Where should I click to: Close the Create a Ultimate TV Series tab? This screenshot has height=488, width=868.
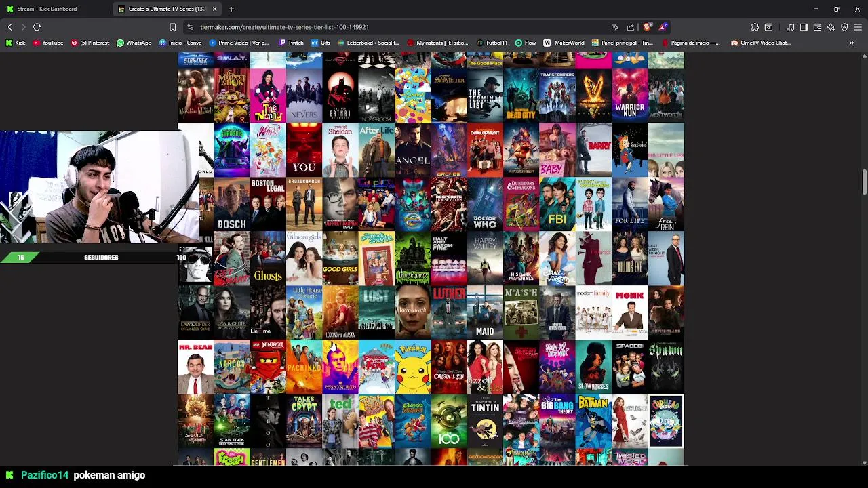click(x=214, y=9)
